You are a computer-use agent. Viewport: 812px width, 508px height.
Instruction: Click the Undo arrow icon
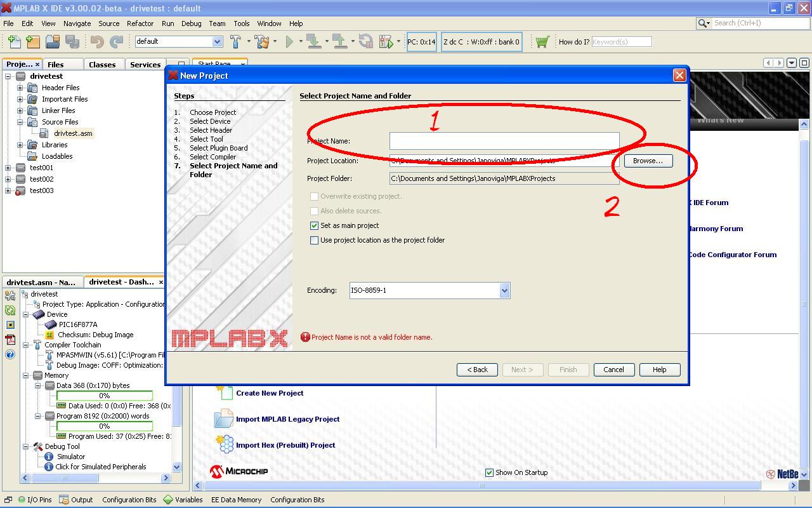[97, 42]
